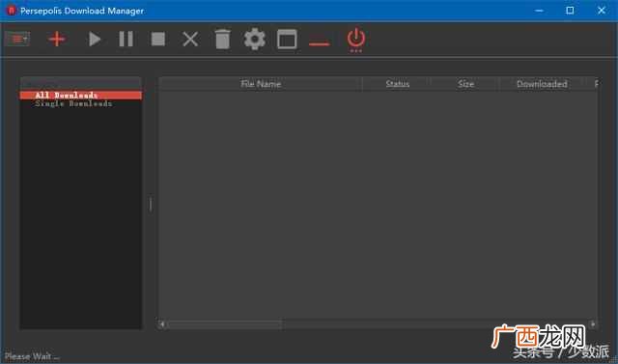
Task: Delete file using the trash icon
Action: tap(222, 39)
